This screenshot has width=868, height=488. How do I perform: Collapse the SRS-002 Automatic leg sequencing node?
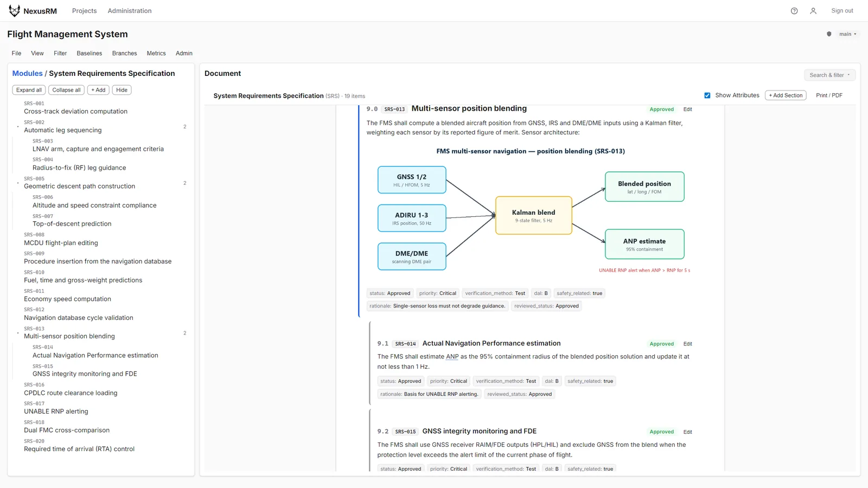coord(18,127)
